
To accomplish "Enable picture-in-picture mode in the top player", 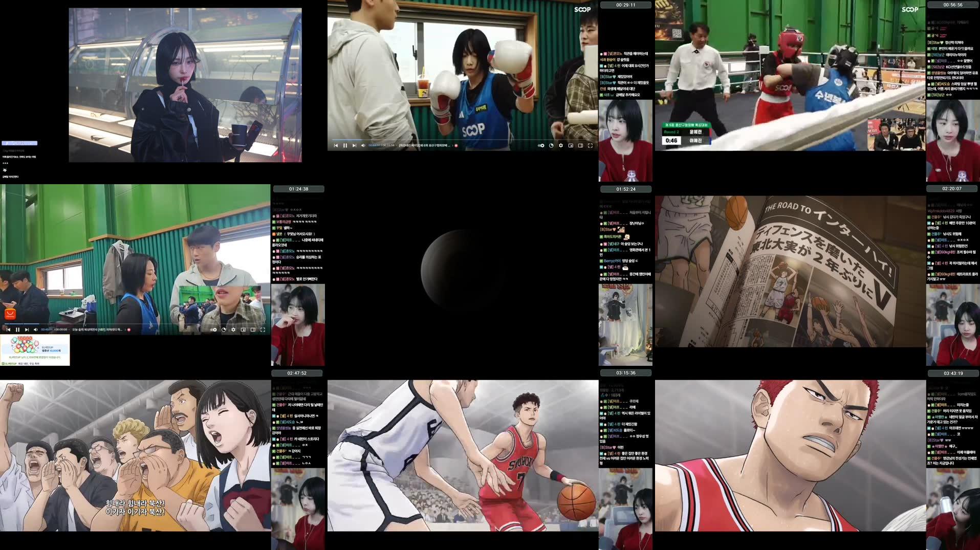I will [571, 145].
